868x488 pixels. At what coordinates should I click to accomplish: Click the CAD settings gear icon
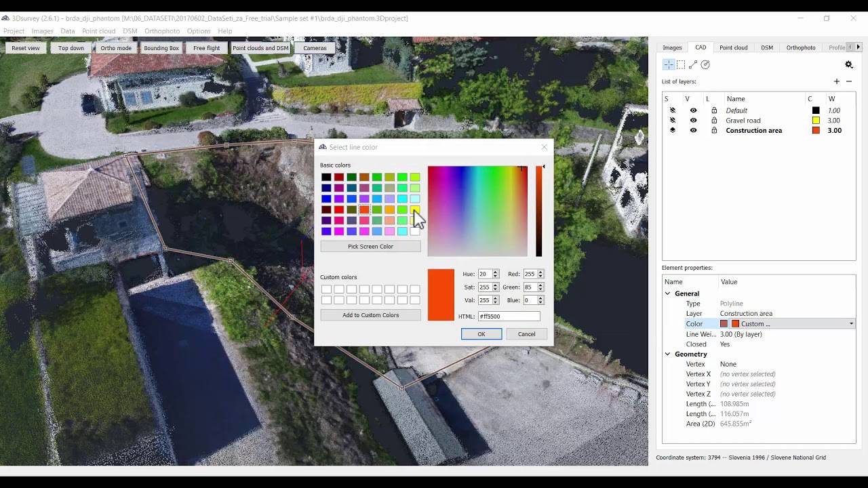pos(848,64)
